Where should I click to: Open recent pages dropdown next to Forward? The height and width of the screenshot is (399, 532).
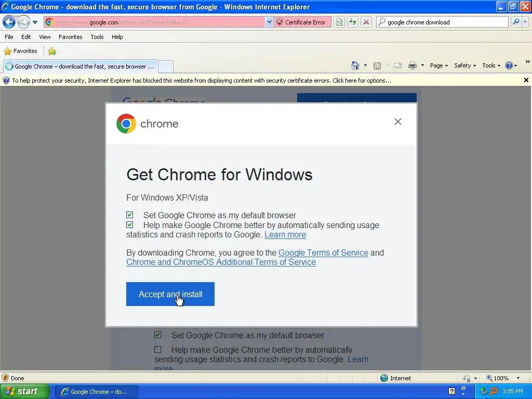point(35,22)
